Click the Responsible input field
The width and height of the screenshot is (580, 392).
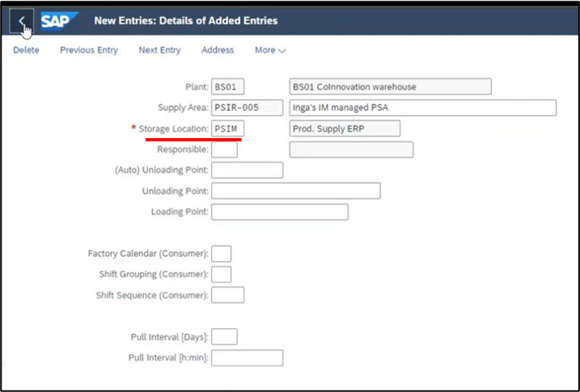coord(224,150)
